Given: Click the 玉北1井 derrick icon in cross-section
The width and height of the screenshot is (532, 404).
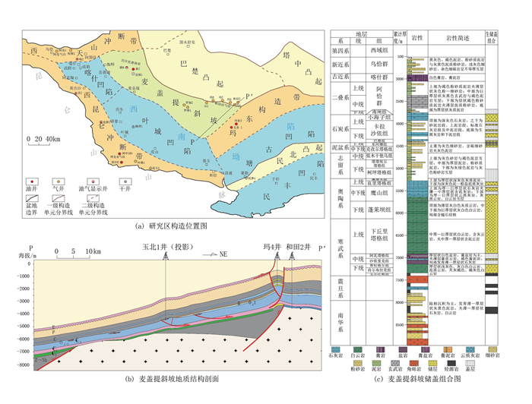Looking at the screenshot, I should (165, 258).
